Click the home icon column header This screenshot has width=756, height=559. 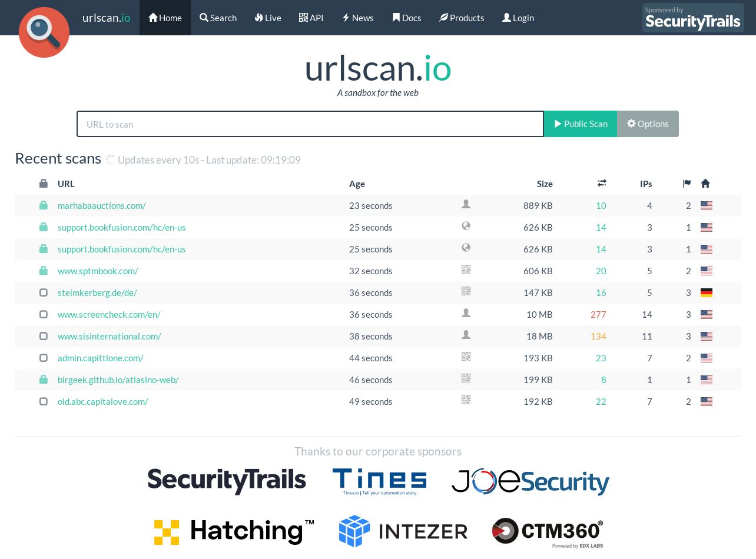click(x=705, y=184)
